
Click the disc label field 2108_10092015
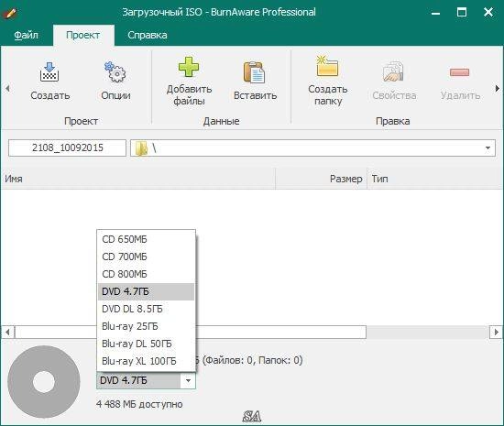click(x=67, y=147)
